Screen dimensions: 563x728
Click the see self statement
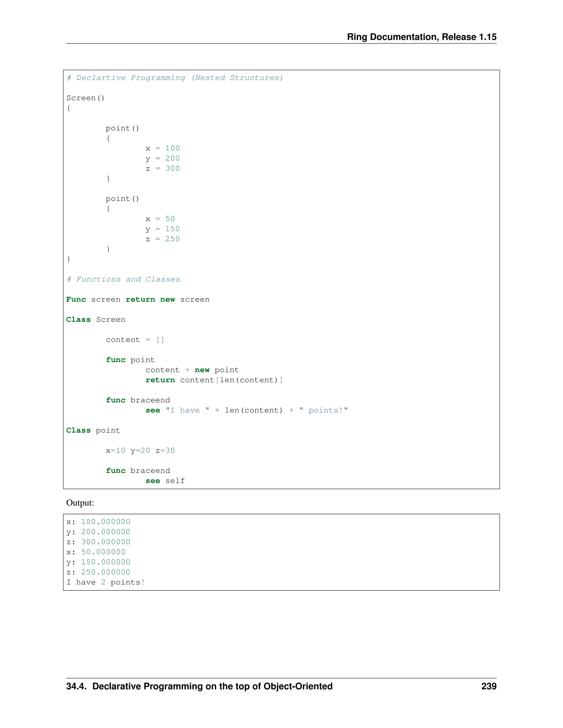[x=165, y=481]
